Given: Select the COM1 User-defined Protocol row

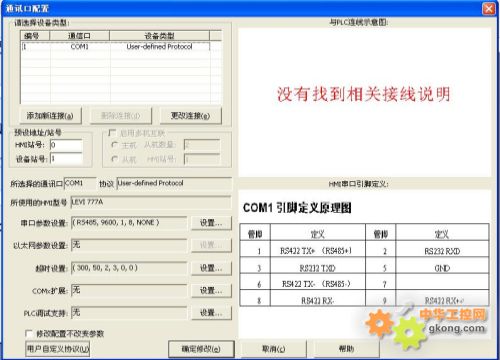Looking at the screenshot, I should coord(116,47).
